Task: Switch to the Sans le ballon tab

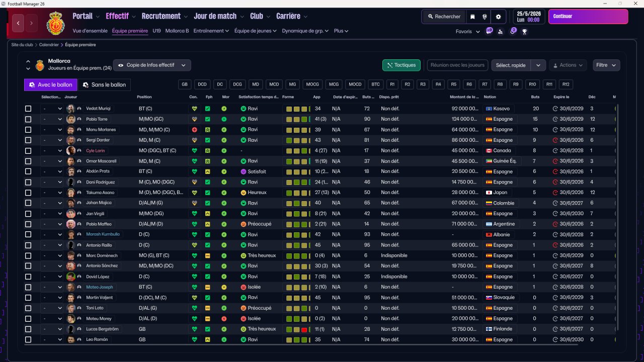Action: 105,85
